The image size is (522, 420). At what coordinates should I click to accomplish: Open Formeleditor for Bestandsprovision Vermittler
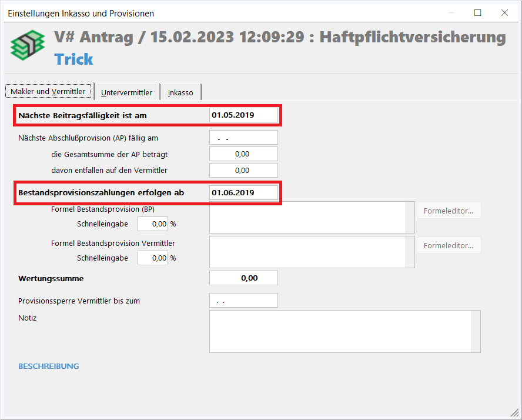pyautogui.click(x=449, y=245)
